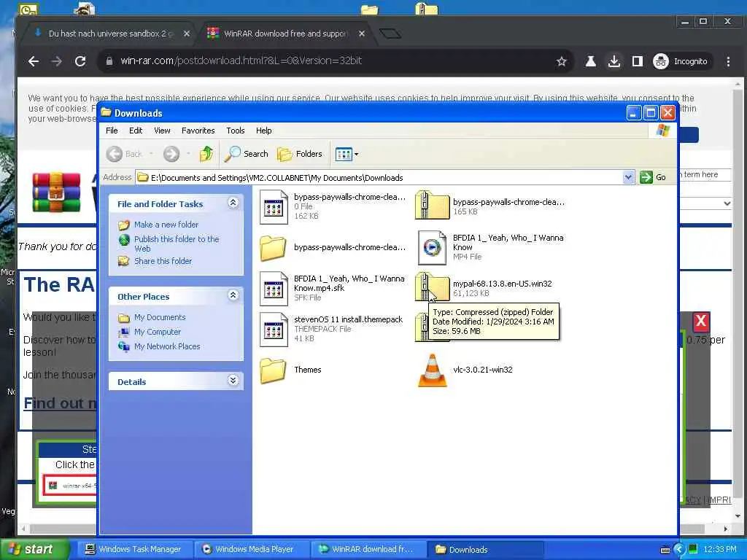Click the Forward arrow in Downloads explorer
The height and width of the screenshot is (560, 747).
[171, 154]
